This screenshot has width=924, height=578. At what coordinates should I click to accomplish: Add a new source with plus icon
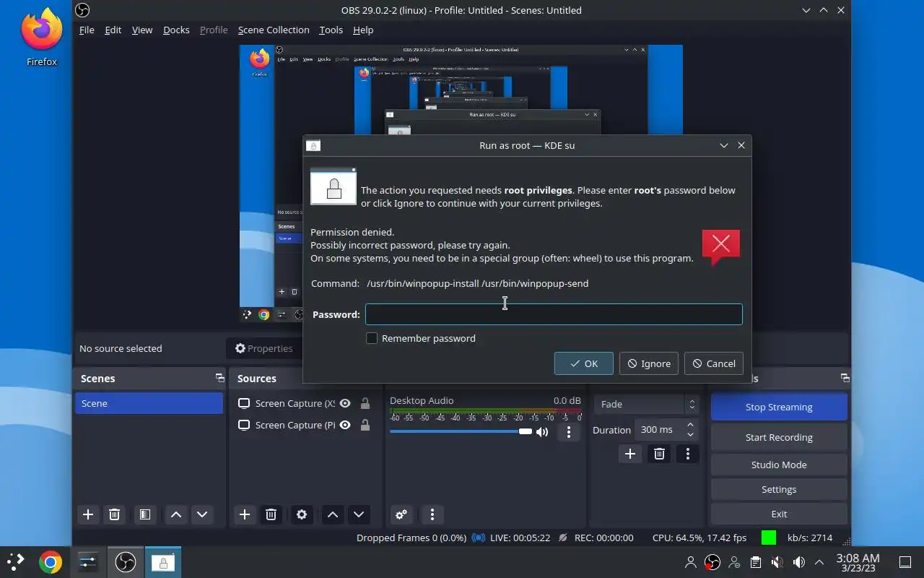(245, 514)
